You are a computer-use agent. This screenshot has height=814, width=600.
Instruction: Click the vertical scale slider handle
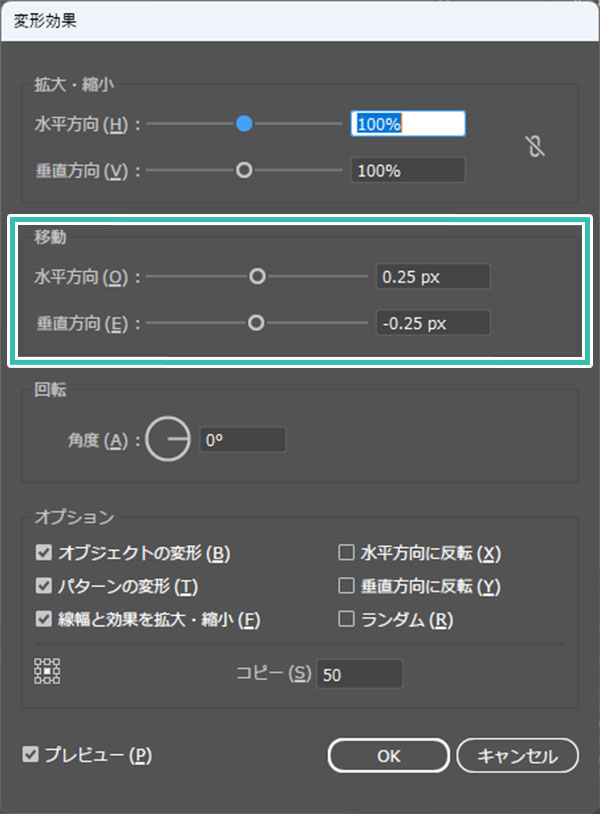pyautogui.click(x=244, y=170)
